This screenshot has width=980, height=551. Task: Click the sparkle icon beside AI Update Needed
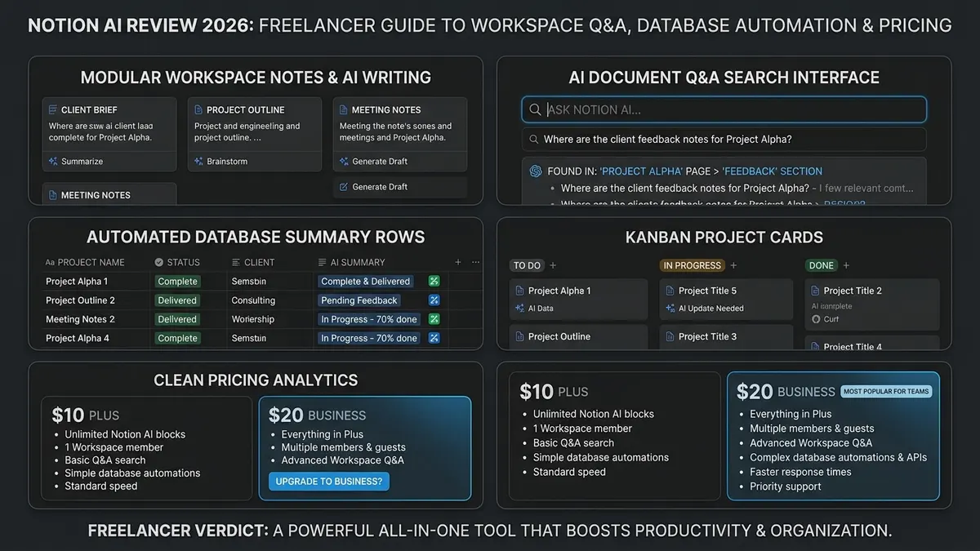pos(669,309)
